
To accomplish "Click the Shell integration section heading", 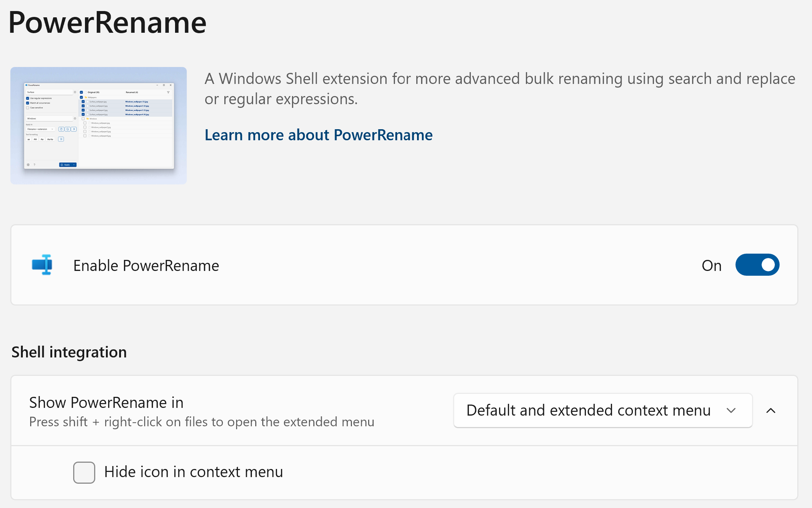I will [x=69, y=352].
